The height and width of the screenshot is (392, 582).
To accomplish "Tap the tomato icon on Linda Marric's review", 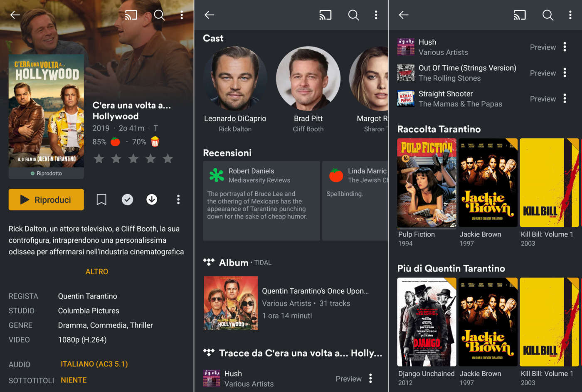I will coord(336,175).
